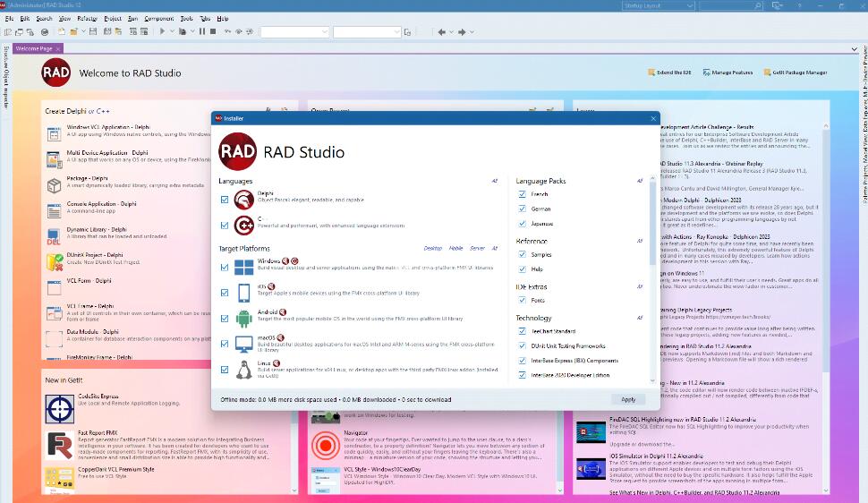
Task: Click the Linux penguin platform icon
Action: tap(243, 369)
